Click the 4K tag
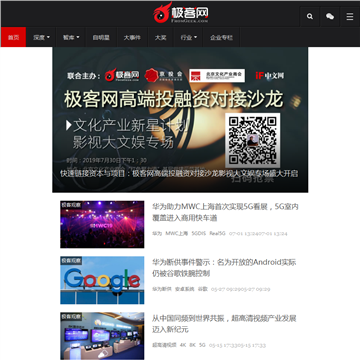 [183, 345]
